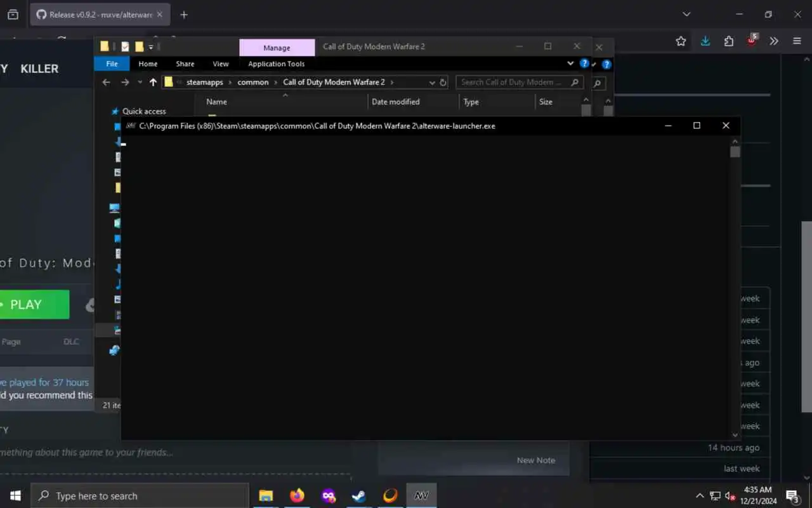This screenshot has width=812, height=508.
Task: Go forward in File Explorer
Action: [x=125, y=82]
